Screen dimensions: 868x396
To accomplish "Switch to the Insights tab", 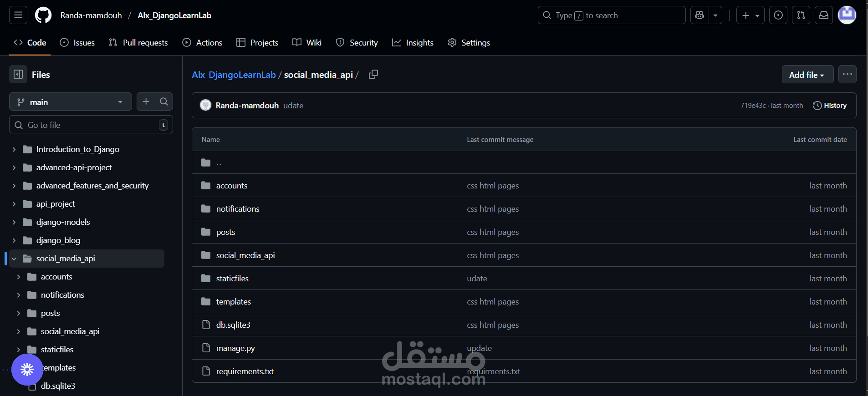I will 413,43.
